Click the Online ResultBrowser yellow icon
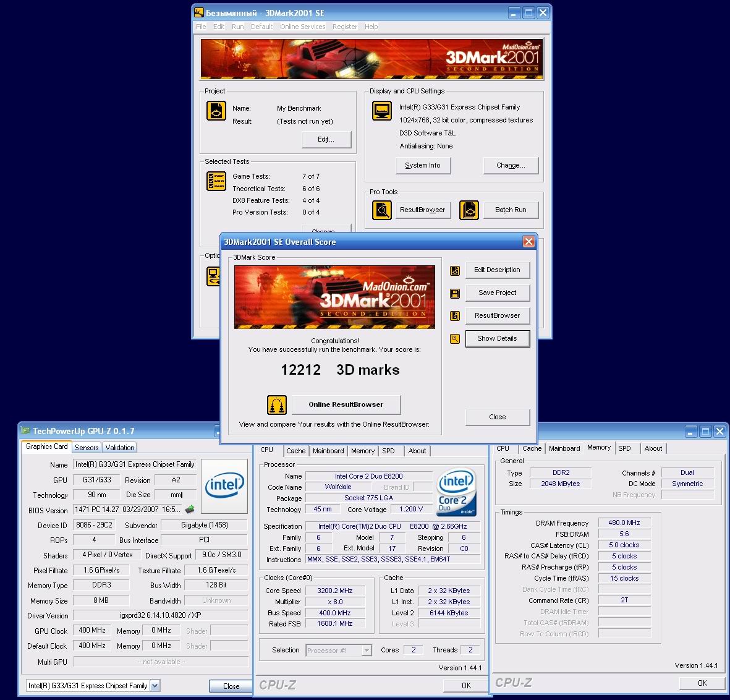Screen dimensions: 730x700 click(276, 404)
